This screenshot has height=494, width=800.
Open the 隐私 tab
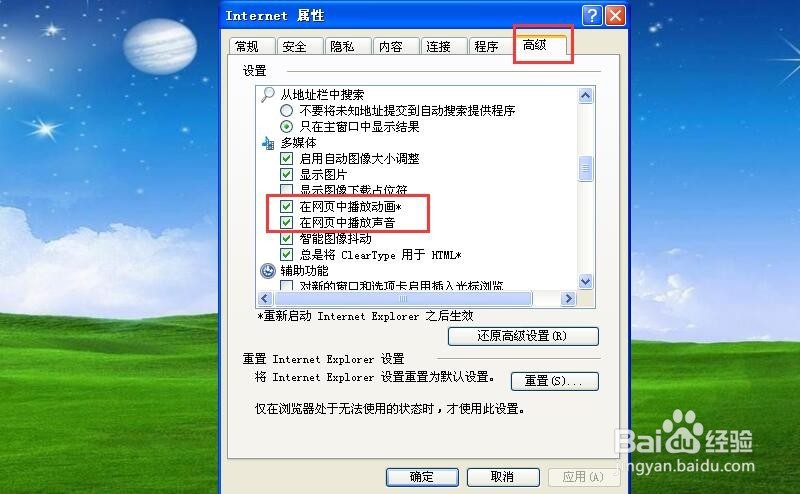tap(347, 46)
